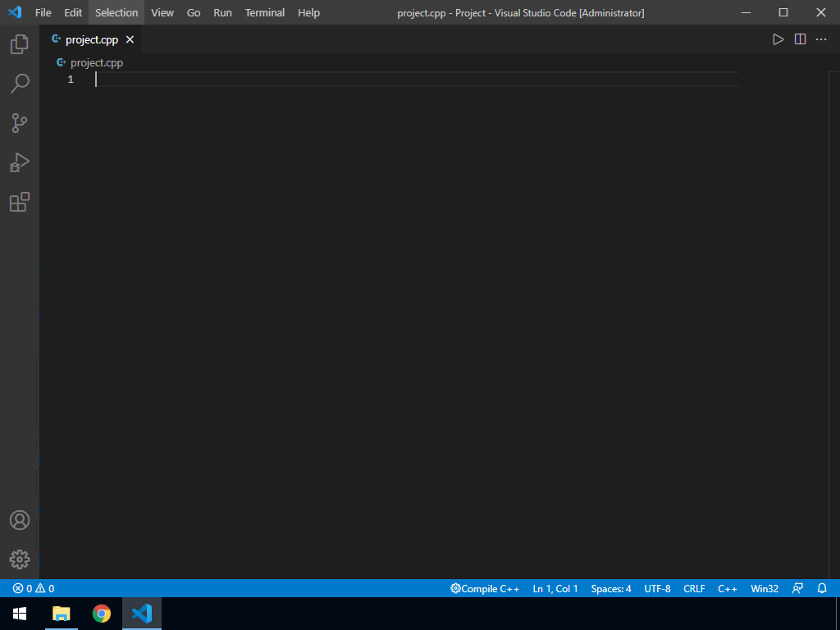
Task: Open notifications bell in status bar
Action: (x=822, y=588)
